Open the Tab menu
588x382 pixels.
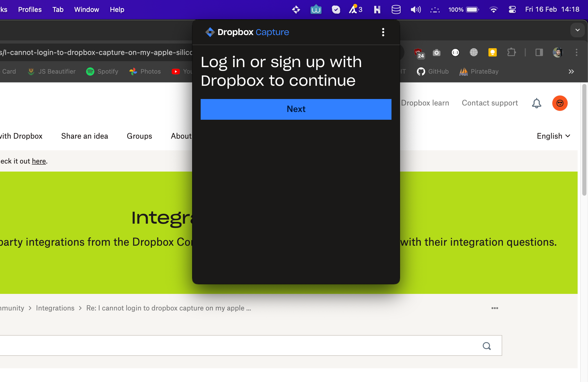58,10
